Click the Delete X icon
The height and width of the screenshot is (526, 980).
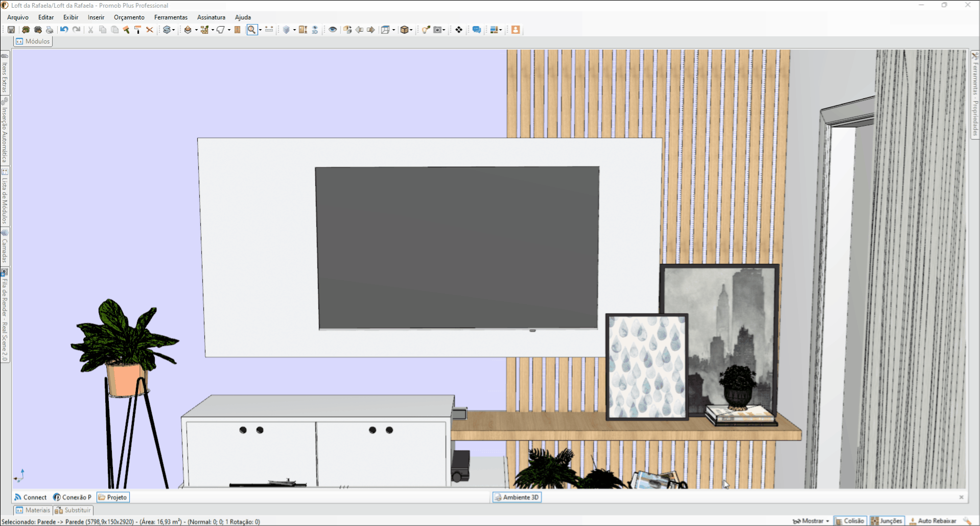tap(150, 30)
